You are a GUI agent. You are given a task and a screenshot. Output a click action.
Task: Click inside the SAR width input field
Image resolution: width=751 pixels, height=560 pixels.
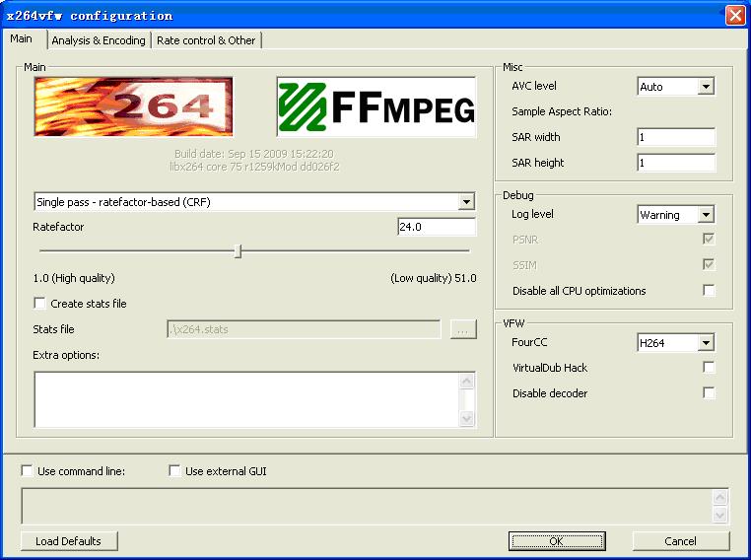[675, 137]
